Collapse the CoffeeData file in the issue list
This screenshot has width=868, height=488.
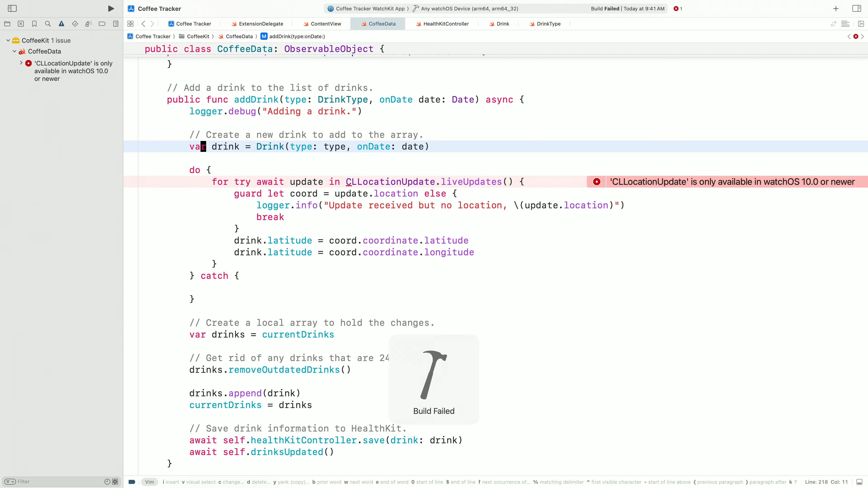pyautogui.click(x=14, y=51)
